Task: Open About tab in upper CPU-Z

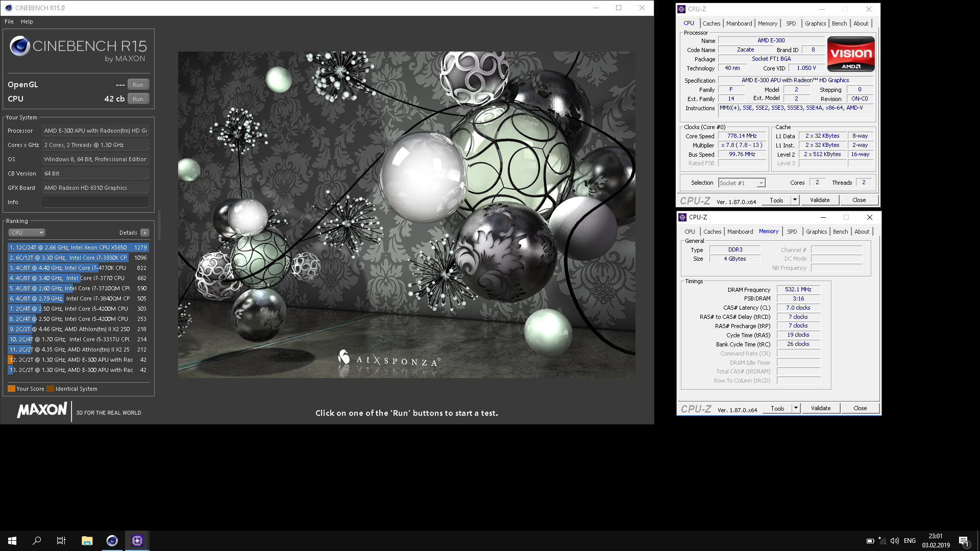Action: click(861, 23)
